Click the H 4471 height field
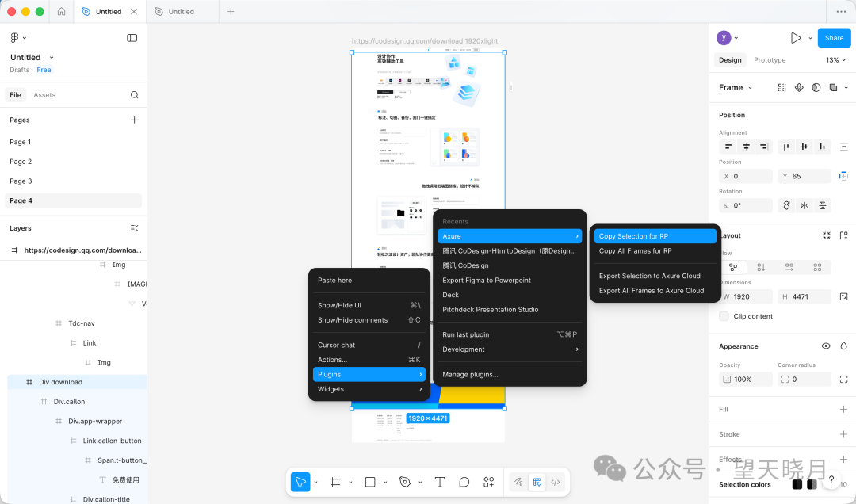The width and height of the screenshot is (856, 504). click(804, 296)
